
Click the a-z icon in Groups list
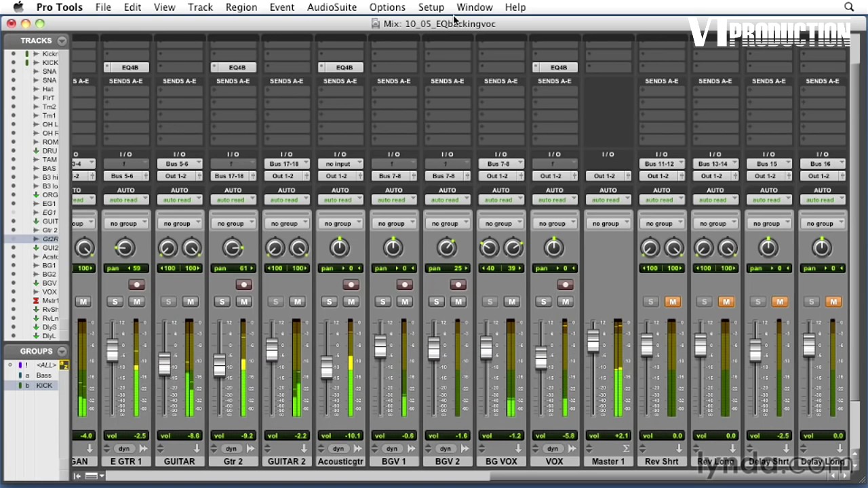coord(64,365)
